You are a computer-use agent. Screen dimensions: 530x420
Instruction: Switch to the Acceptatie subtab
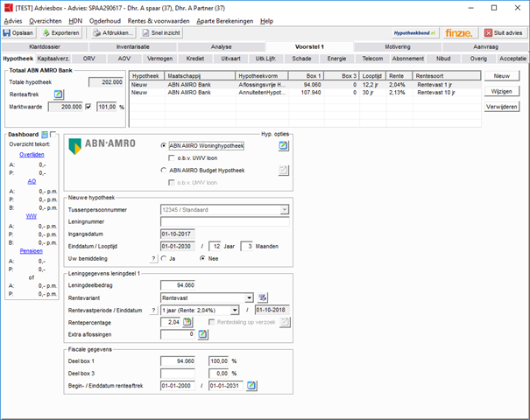[x=512, y=59]
